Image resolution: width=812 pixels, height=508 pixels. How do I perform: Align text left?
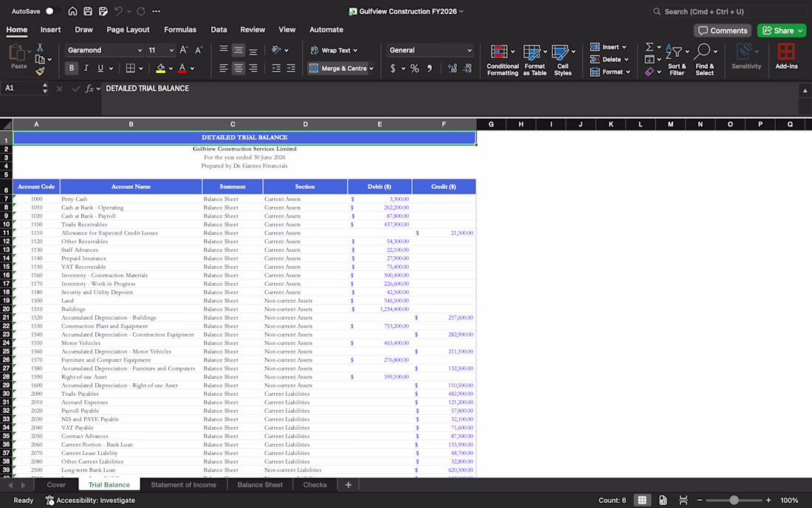tap(224, 68)
